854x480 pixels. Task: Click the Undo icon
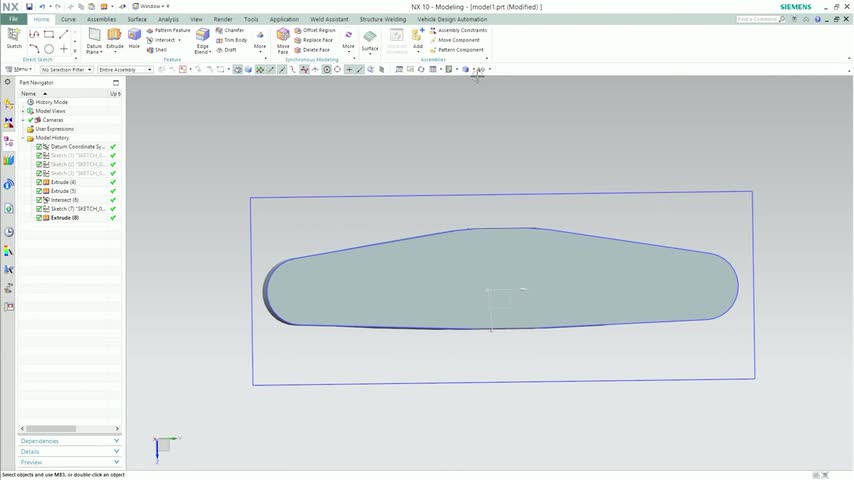coord(42,7)
